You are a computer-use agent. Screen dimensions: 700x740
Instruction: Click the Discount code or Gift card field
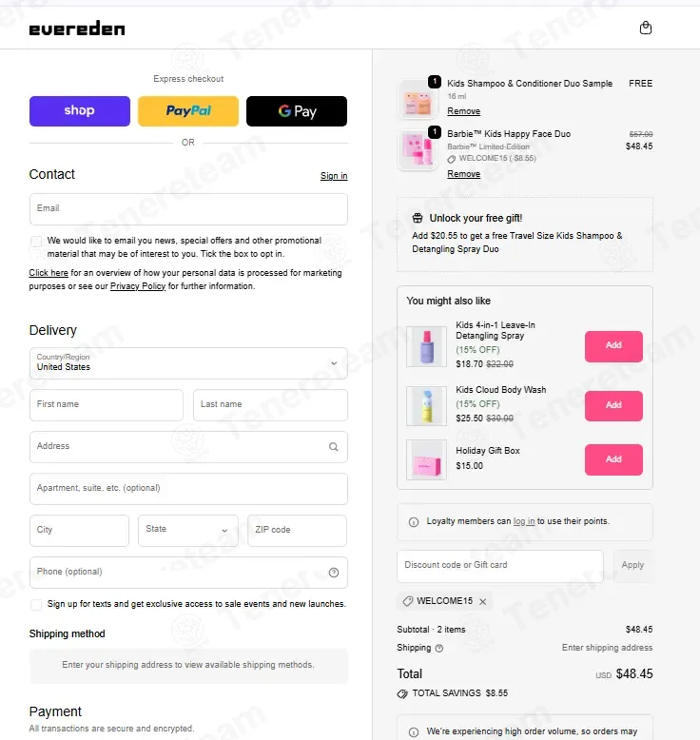point(500,566)
